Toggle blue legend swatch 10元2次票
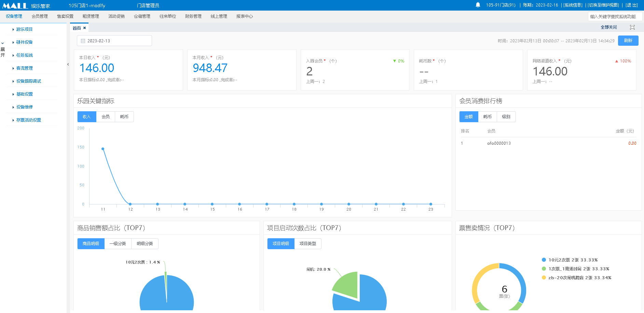The height and width of the screenshot is (313, 644). coord(544,260)
